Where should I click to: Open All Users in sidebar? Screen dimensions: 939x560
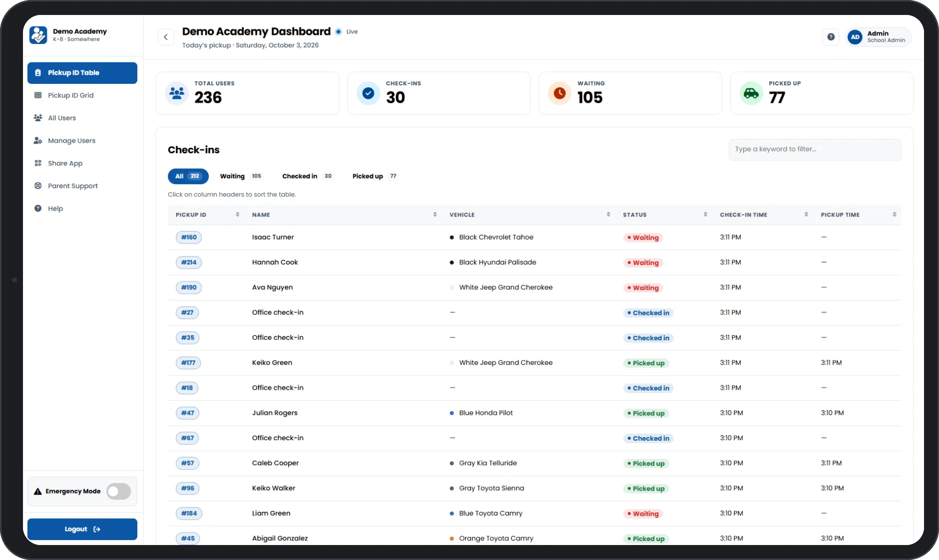click(x=82, y=118)
